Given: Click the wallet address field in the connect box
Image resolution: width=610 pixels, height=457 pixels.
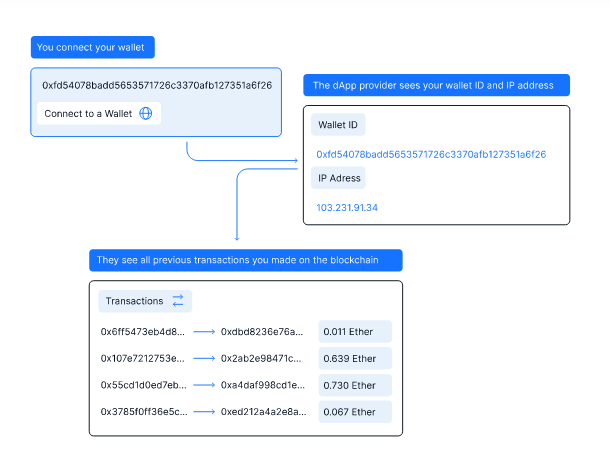Looking at the screenshot, I should [157, 85].
